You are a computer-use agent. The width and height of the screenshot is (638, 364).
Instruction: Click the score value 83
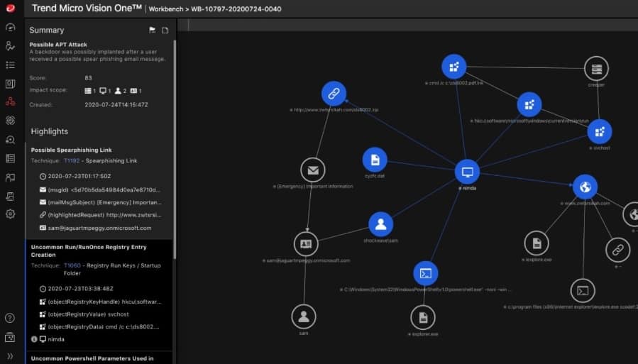click(x=88, y=77)
